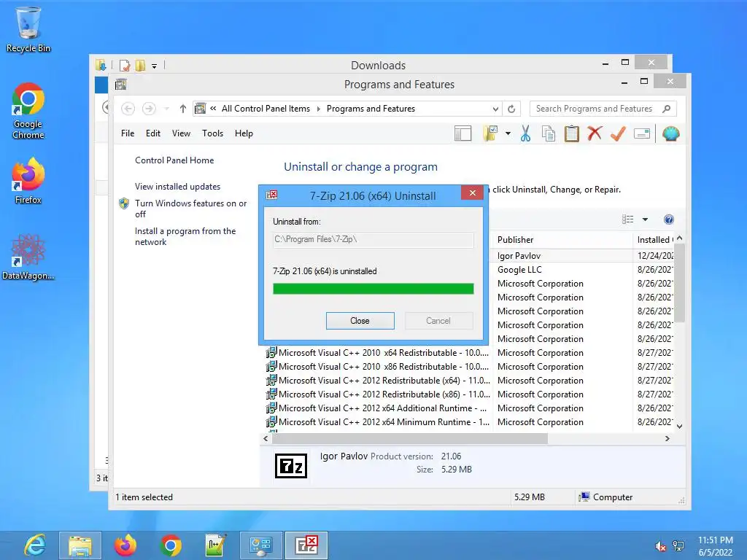Screen dimensions: 747x560
Task: Click the folder options toolbar icon
Action: tap(490, 134)
